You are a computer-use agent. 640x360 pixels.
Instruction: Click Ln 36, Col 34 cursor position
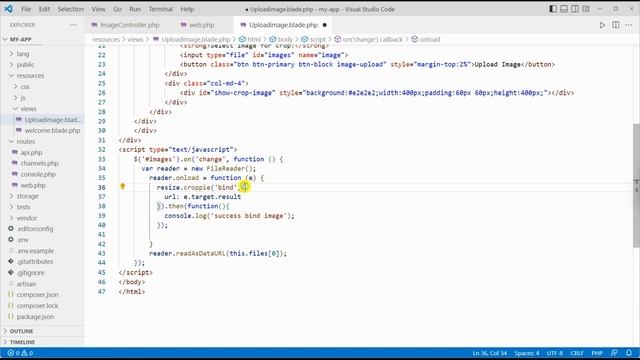point(489,353)
